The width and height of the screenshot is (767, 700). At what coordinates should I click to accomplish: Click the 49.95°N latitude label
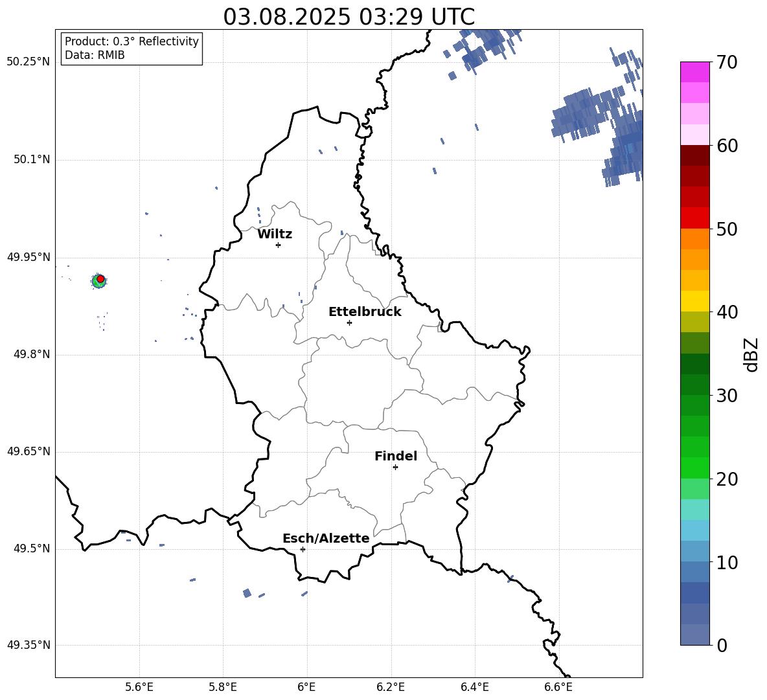point(29,257)
